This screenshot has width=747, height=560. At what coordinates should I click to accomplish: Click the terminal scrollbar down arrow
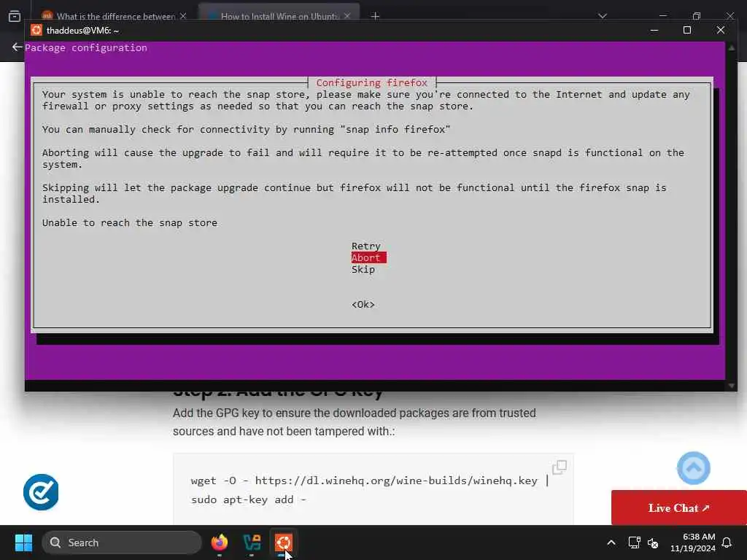coord(732,386)
